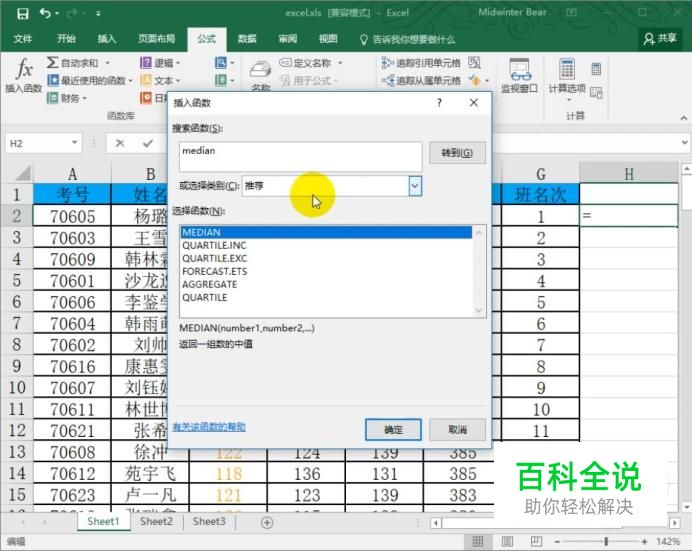
Task: Open the Lookup & Reference functions icon
Action: tap(221, 63)
